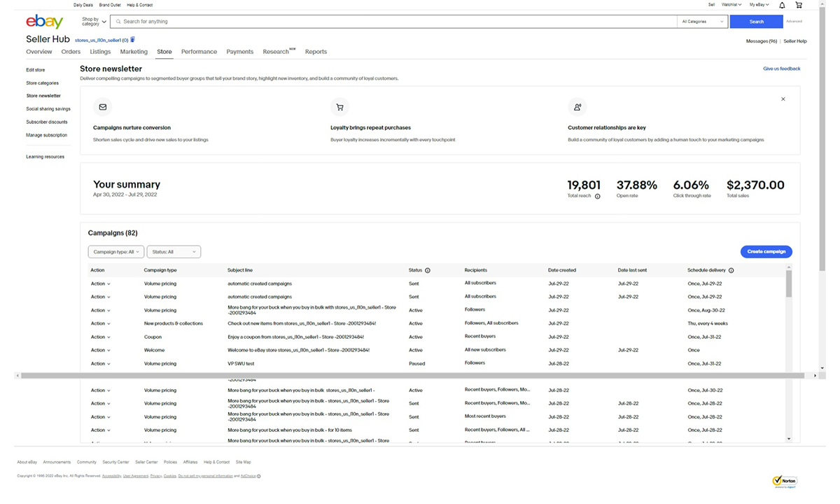Viewport: 840px width, 504px height.
Task: Select Store newsletter in the sidebar
Action: [43, 96]
